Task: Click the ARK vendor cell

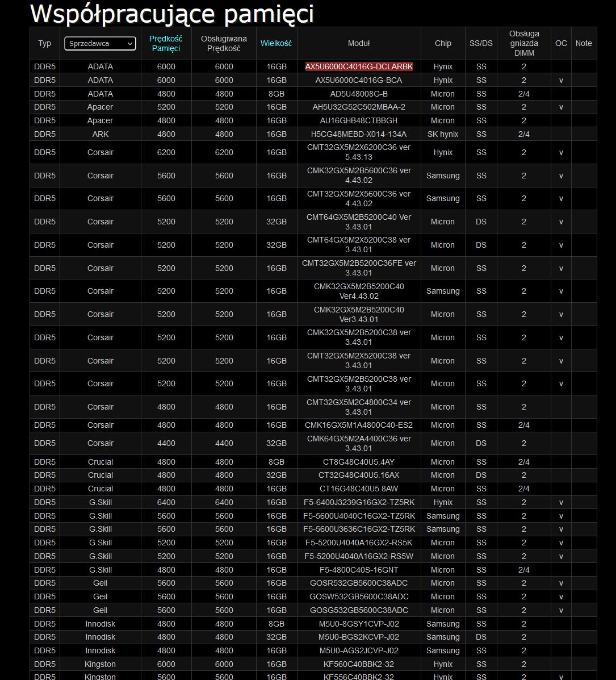Action: click(x=100, y=134)
